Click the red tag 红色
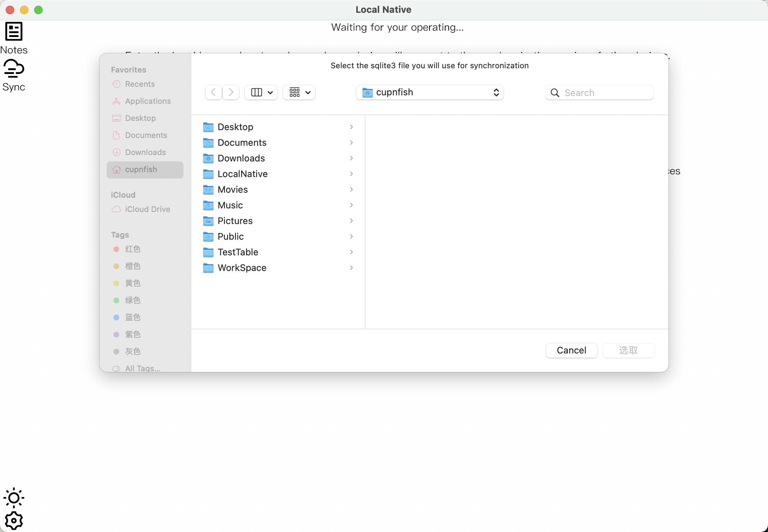Image resolution: width=768 pixels, height=532 pixels. 132,249
